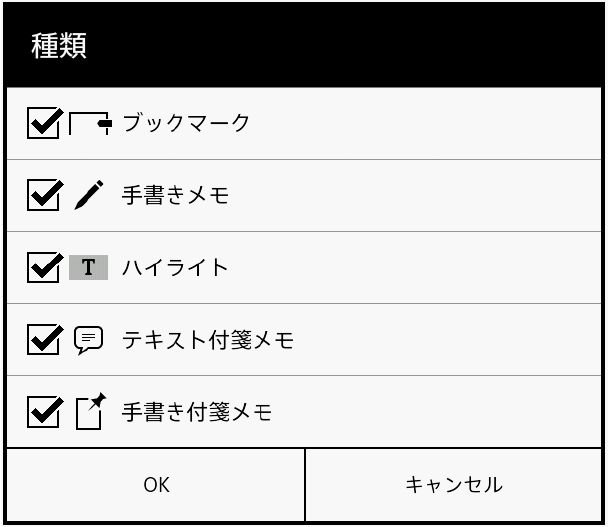
Task: Click the highlight T icon
Action: 89,267
